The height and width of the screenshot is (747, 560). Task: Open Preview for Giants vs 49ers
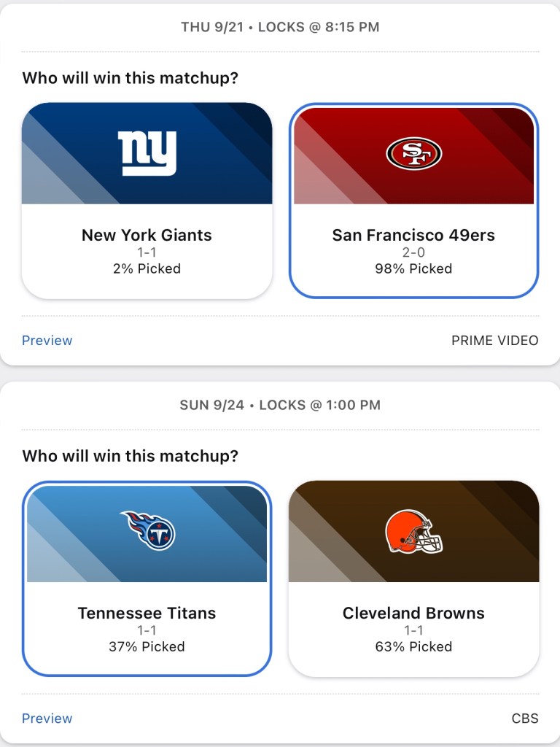pyautogui.click(x=47, y=341)
